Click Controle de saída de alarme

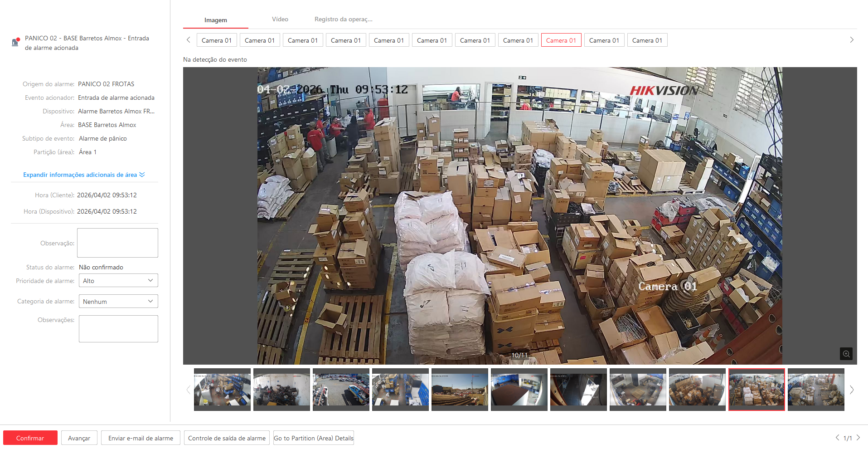pos(227,438)
